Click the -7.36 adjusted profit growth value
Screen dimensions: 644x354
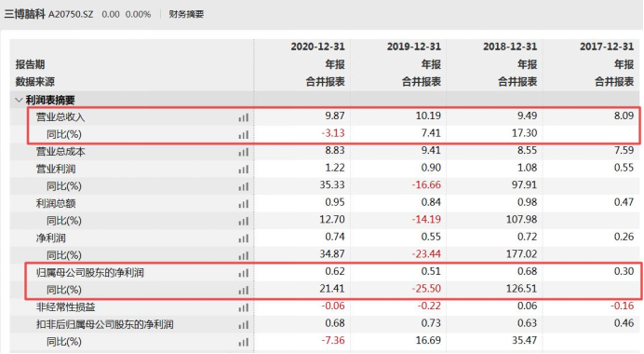pos(332,340)
